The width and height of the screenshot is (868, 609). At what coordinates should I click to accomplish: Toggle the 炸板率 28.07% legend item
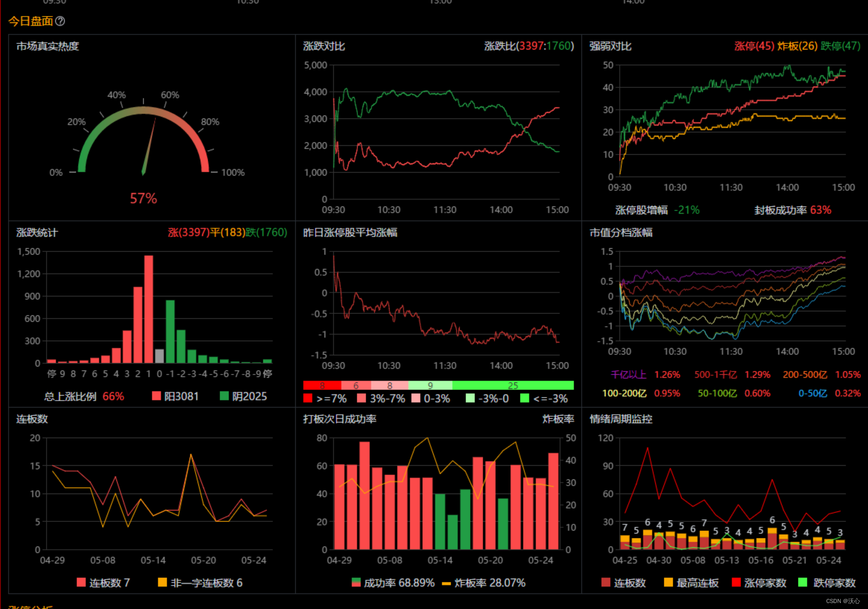point(483,583)
